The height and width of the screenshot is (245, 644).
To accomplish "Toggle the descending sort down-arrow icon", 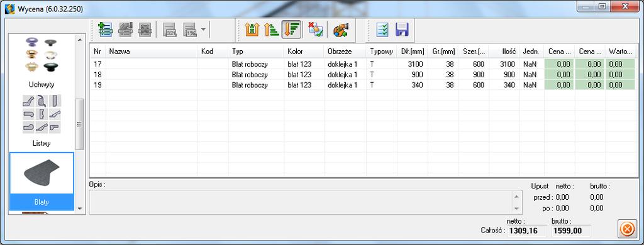I will 291,30.
